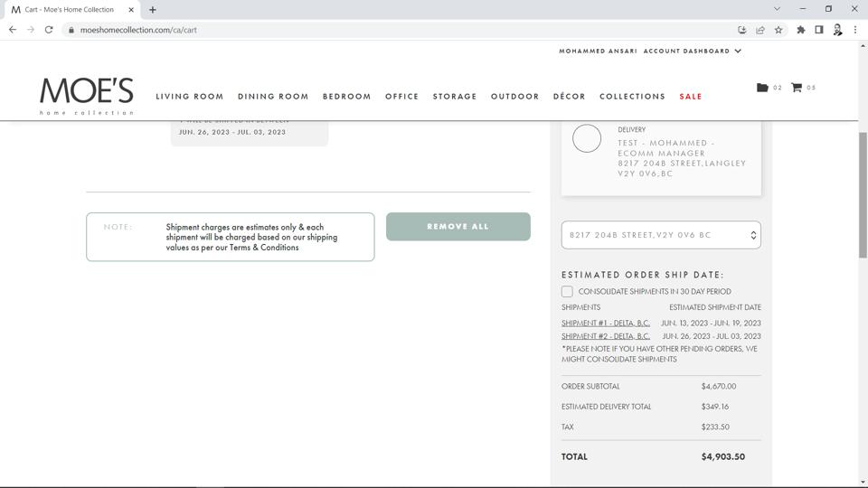Click the address bar URL
The height and width of the screenshot is (488, 868).
point(138,30)
